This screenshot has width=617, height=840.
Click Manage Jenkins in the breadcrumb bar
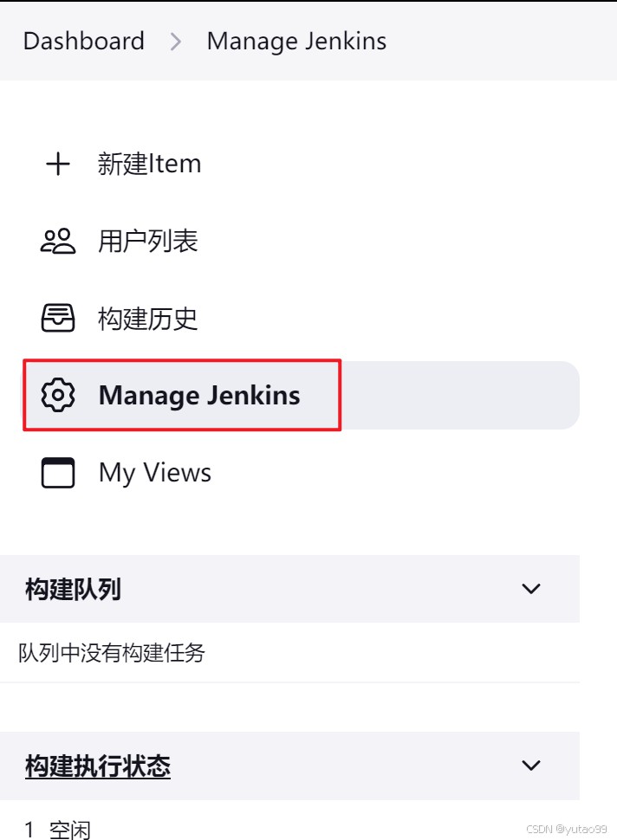click(x=296, y=42)
